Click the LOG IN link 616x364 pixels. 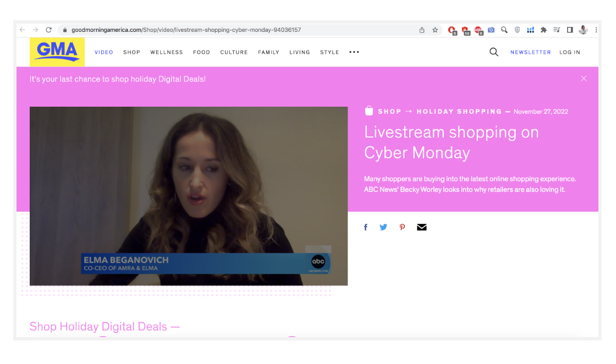[570, 52]
